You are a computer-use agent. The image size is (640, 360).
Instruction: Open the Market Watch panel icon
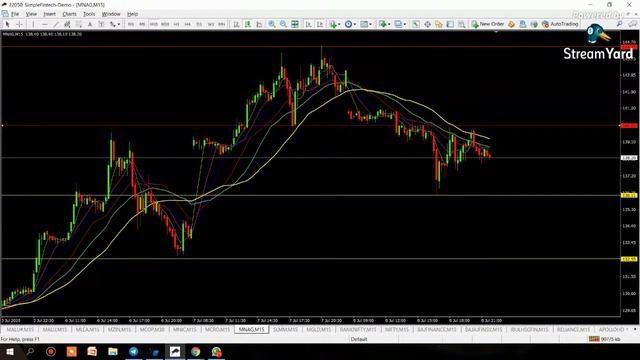click(416, 24)
